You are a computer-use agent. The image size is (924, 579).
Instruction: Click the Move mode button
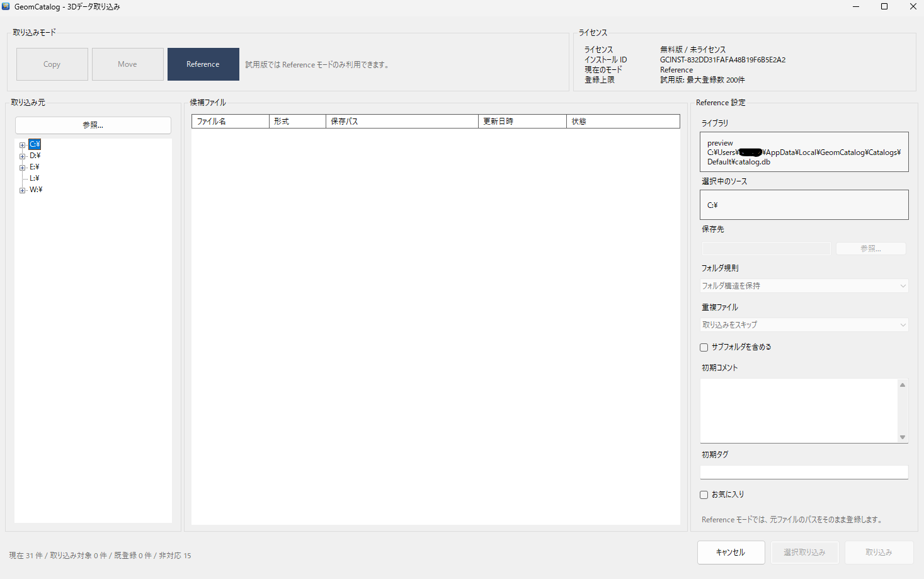(x=127, y=64)
